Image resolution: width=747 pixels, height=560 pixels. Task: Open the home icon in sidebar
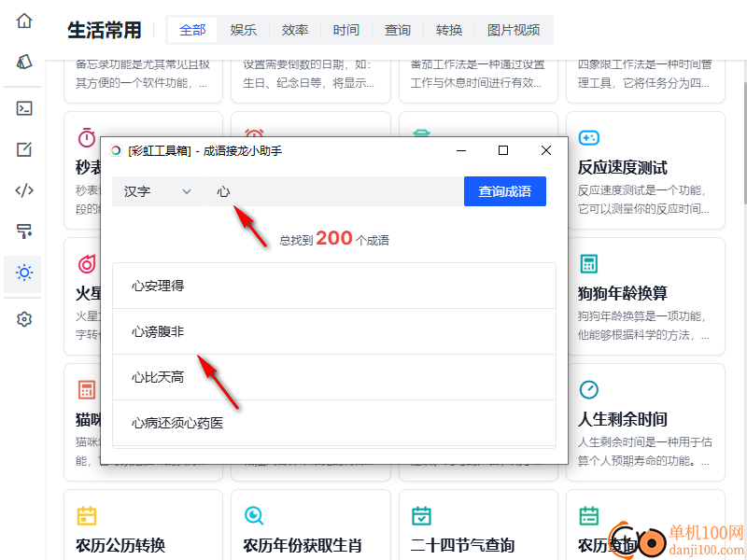click(24, 21)
